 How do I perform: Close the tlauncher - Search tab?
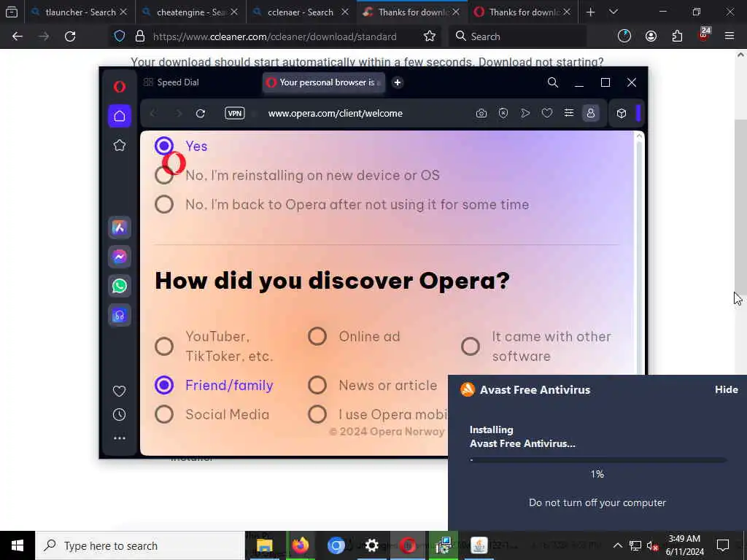click(x=123, y=12)
